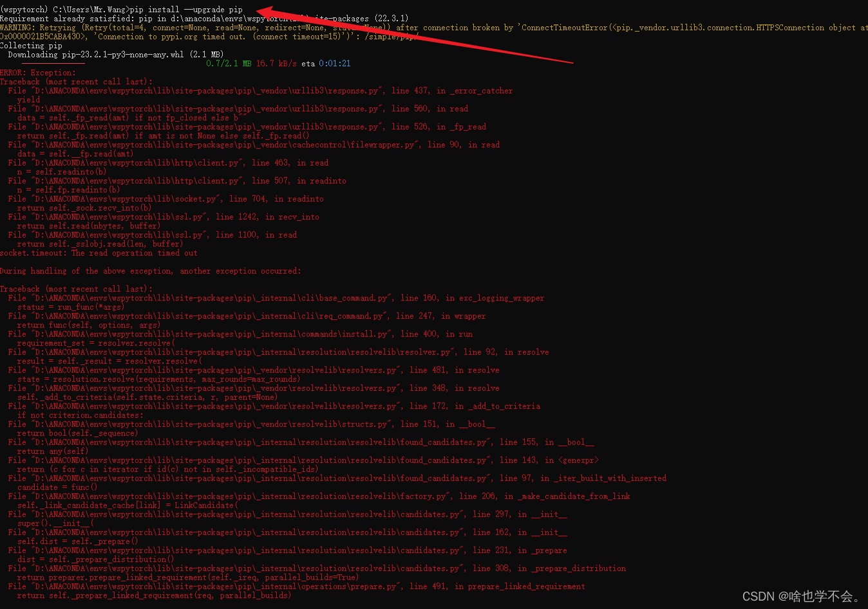This screenshot has width=868, height=609.
Task: Click the client.py 'line 507, in readinto' line
Action: (178, 181)
